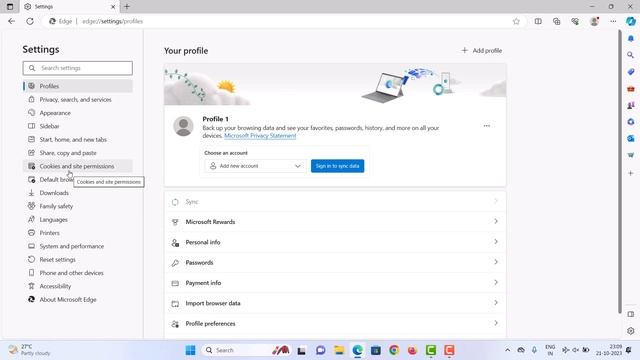Open a new tab with plus button

[127, 7]
